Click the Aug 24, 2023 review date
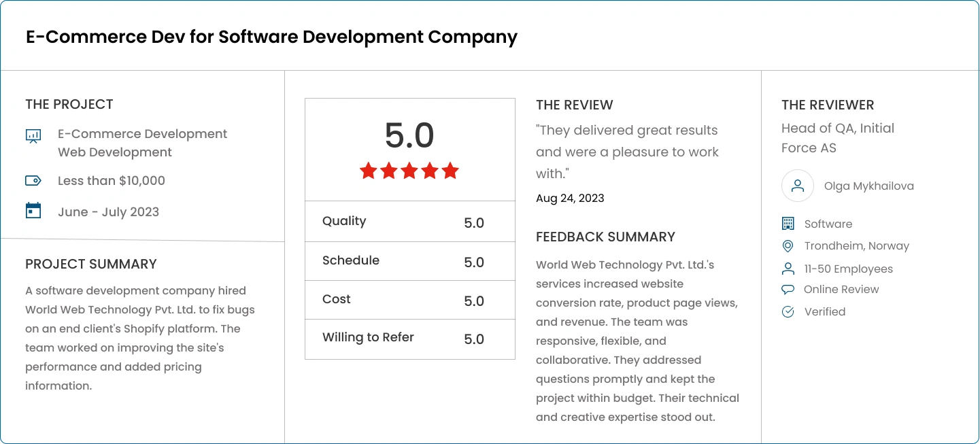Screen dimensions: 980x444 pos(570,199)
